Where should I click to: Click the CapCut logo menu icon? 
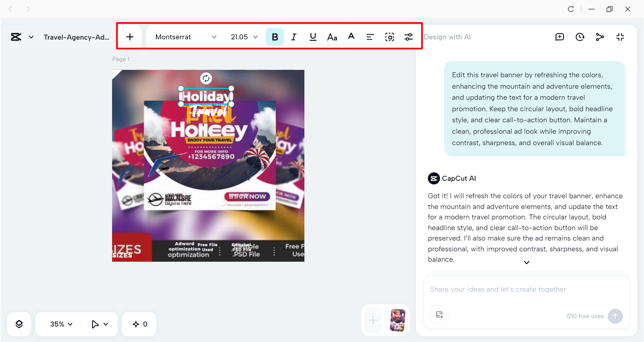click(x=16, y=37)
